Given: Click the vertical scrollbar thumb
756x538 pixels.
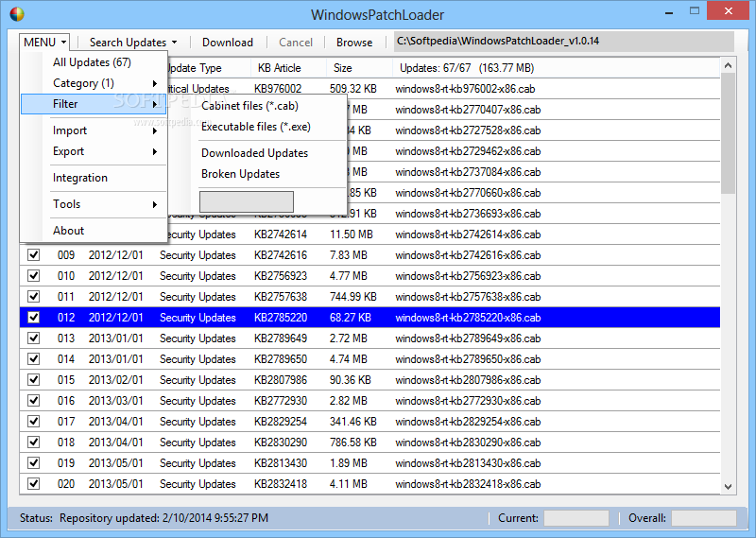Looking at the screenshot, I should point(728,133).
